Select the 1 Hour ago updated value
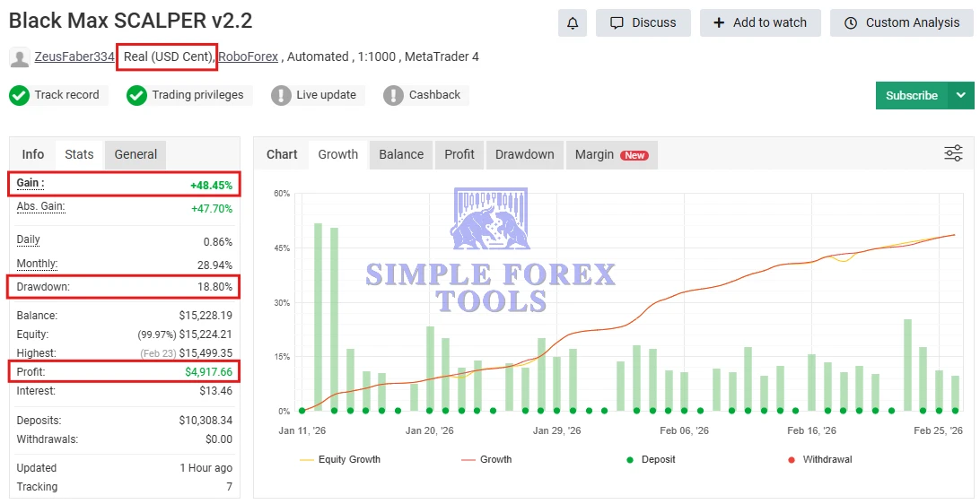This screenshot has height=504, width=980. pyautogui.click(x=206, y=468)
